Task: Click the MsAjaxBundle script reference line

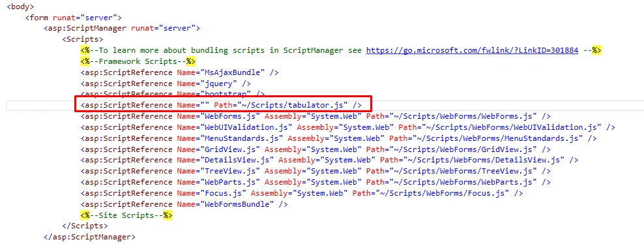Action: [179, 72]
